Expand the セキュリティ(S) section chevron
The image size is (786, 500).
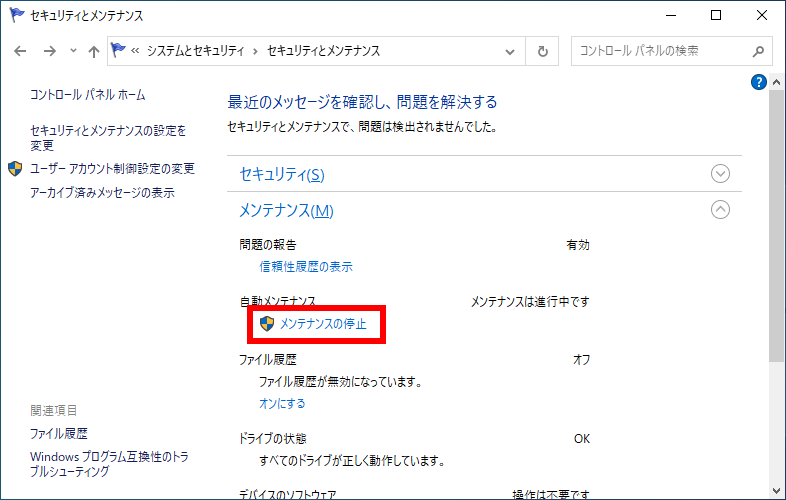pos(720,173)
